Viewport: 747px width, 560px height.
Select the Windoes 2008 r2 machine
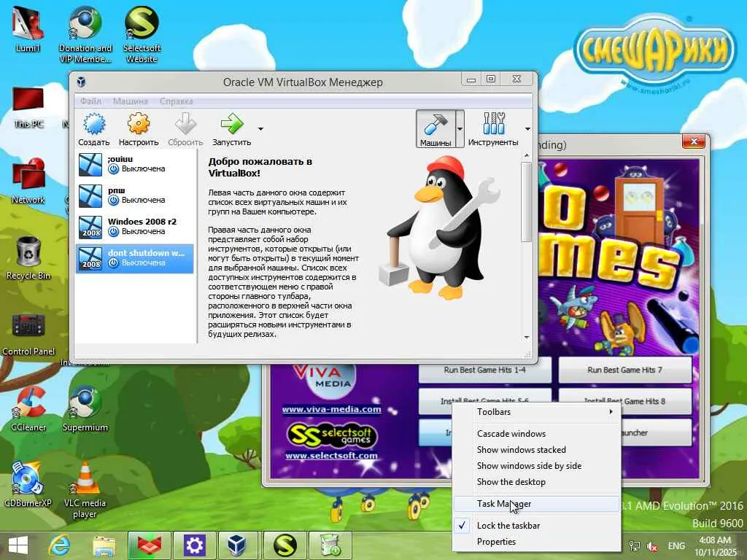pos(135,227)
